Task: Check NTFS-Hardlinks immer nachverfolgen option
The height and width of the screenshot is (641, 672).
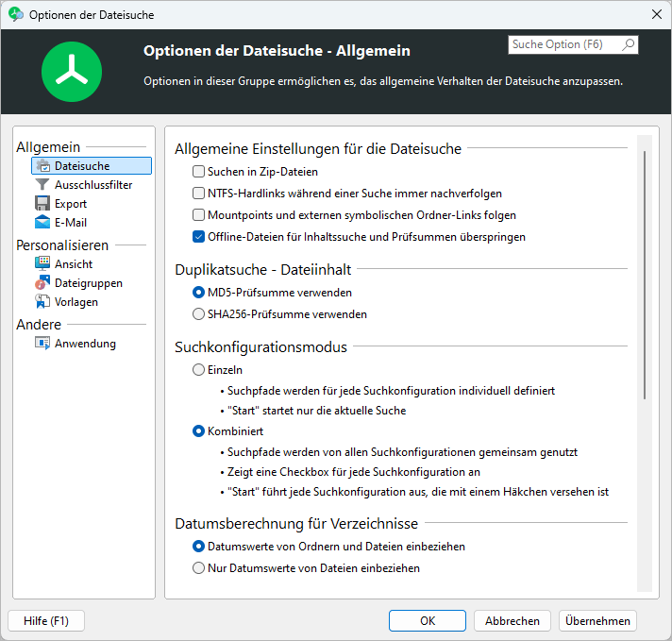Action: click(198, 194)
